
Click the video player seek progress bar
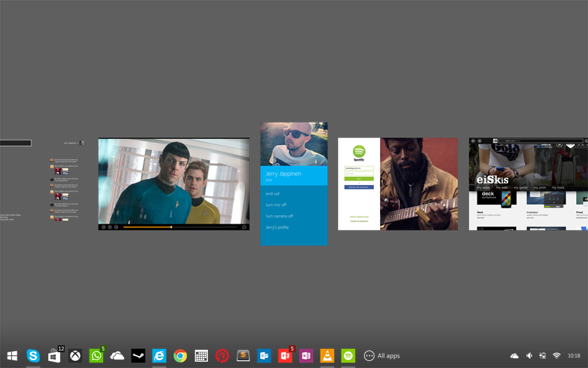(x=180, y=227)
